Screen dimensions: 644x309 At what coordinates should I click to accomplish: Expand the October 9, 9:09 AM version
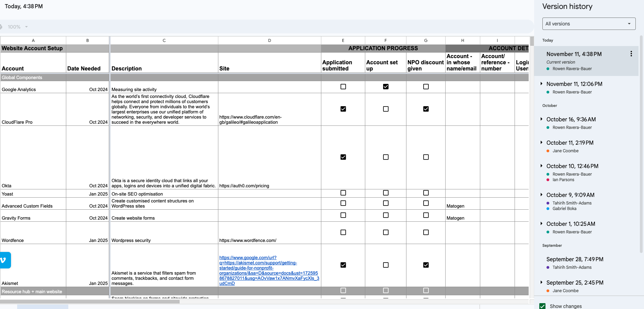point(541,195)
